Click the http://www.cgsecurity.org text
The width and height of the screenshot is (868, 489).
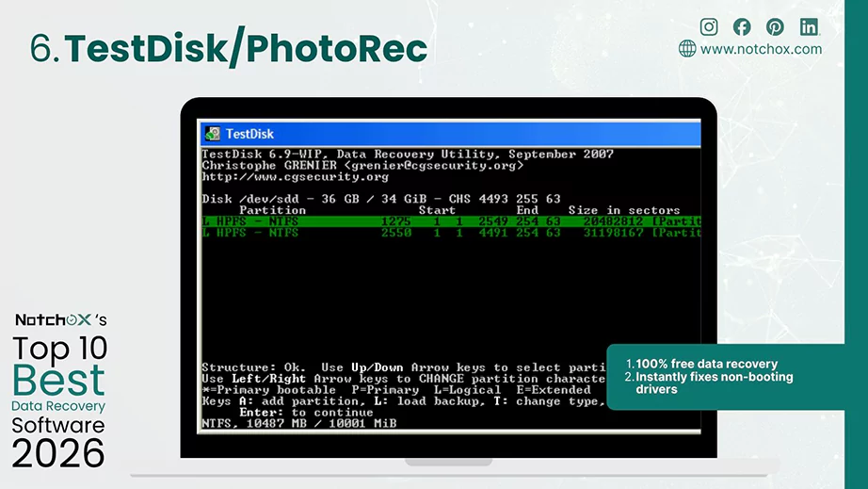click(x=295, y=176)
